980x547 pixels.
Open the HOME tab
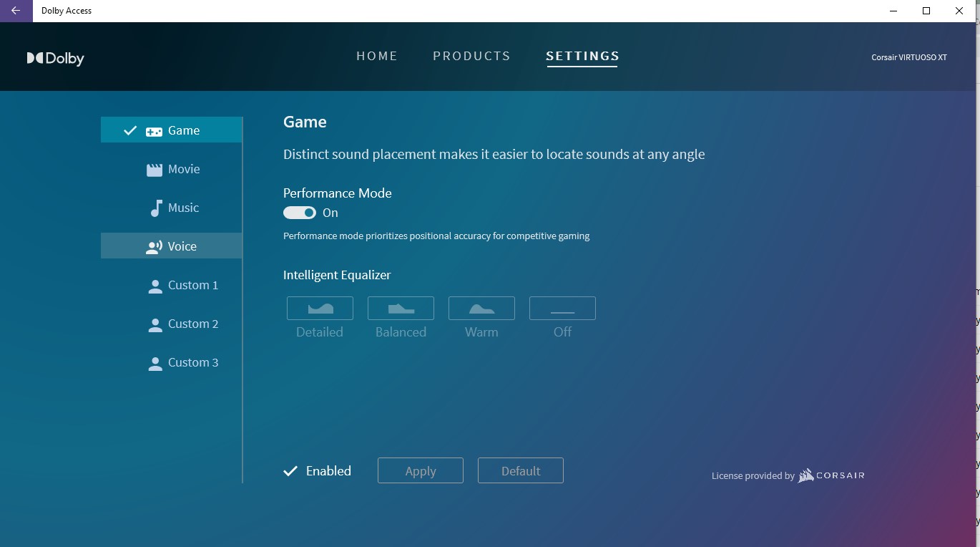click(377, 56)
